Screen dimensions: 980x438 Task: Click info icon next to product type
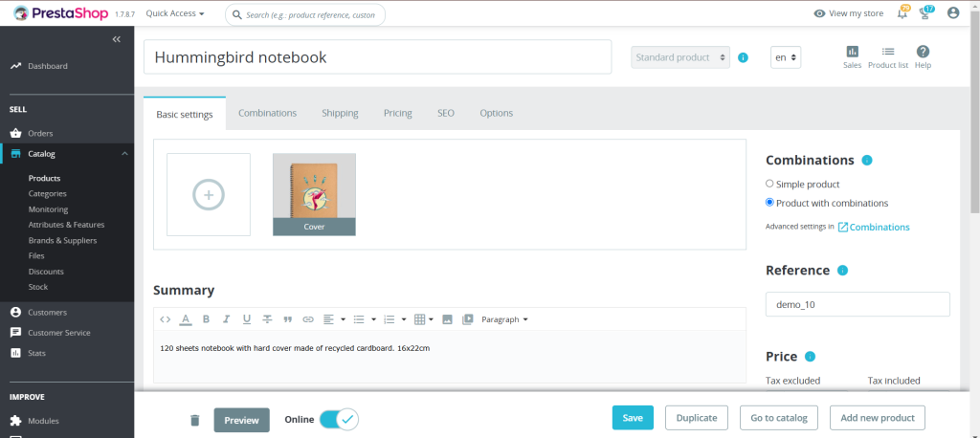point(743,57)
